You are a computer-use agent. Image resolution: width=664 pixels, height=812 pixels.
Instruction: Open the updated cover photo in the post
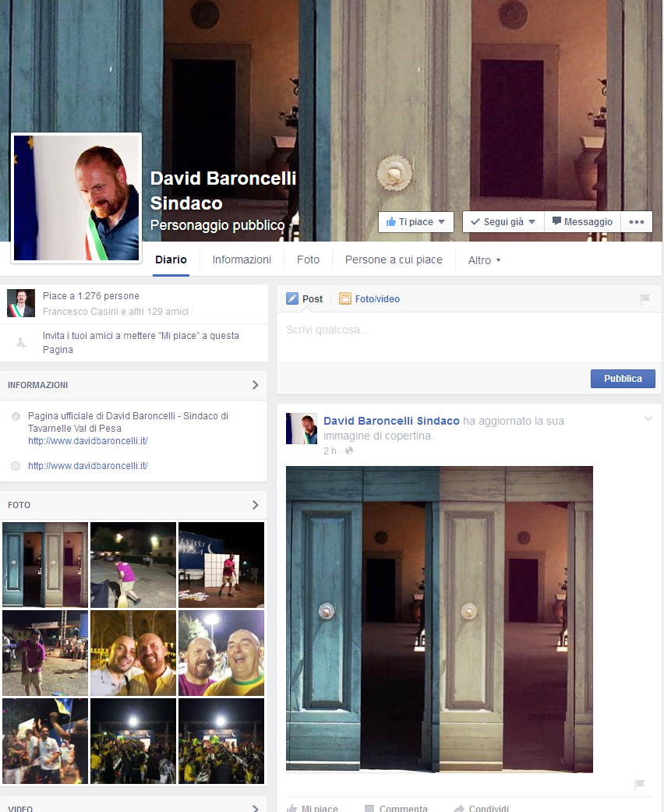(440, 620)
